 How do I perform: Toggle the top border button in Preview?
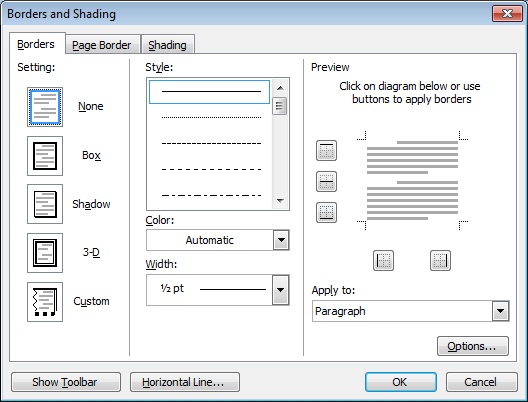point(326,150)
